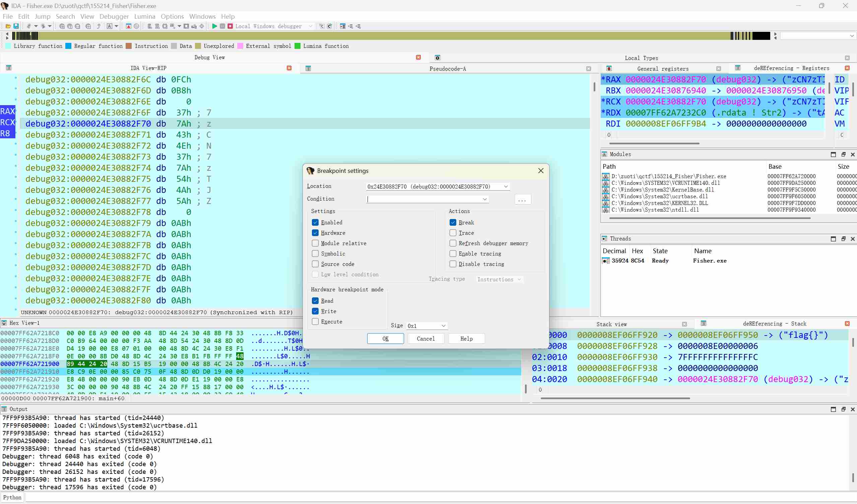Click the Breakpoint settings dialog bug icon
The height and width of the screenshot is (504, 857).
pyautogui.click(x=310, y=170)
